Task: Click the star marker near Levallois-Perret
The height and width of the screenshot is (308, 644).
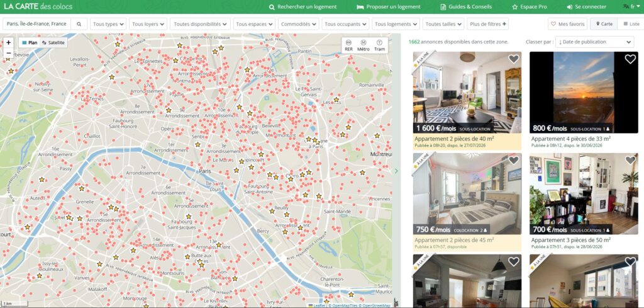Action: tap(112, 77)
